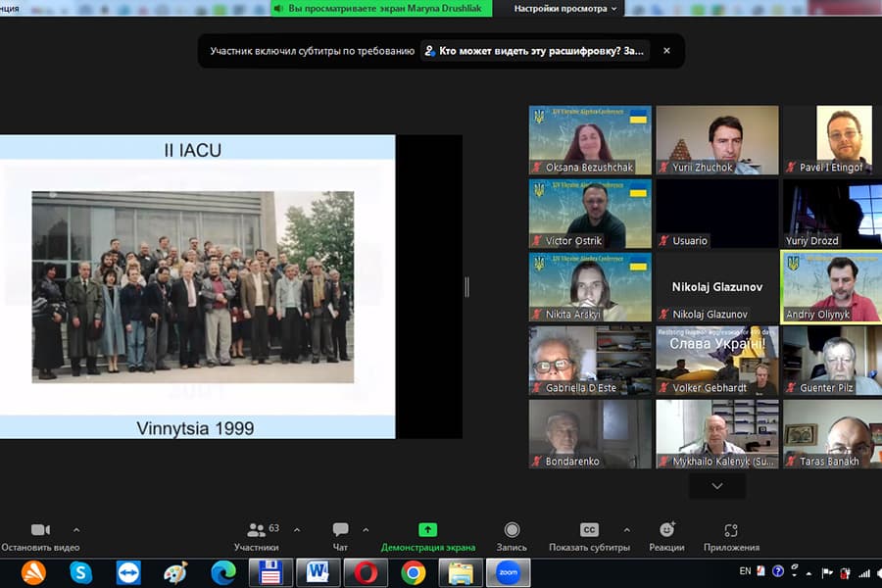Click the green Share Screen icon
This screenshot has height=588, width=882.
tap(427, 530)
